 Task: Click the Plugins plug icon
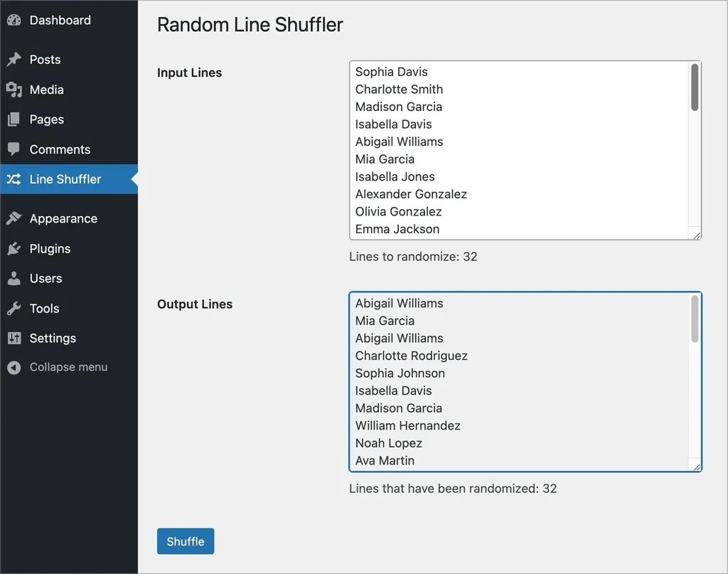[x=14, y=248]
